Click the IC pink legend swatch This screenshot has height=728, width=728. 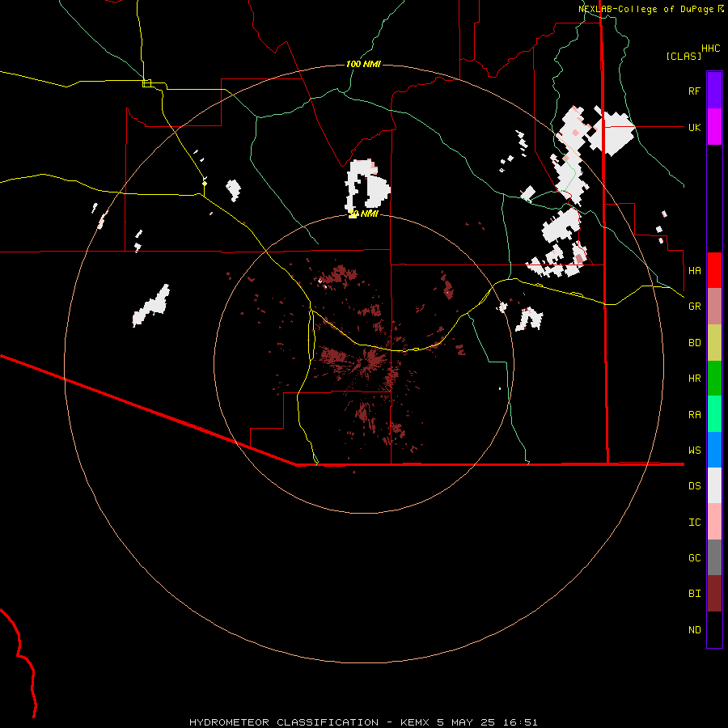point(714,522)
